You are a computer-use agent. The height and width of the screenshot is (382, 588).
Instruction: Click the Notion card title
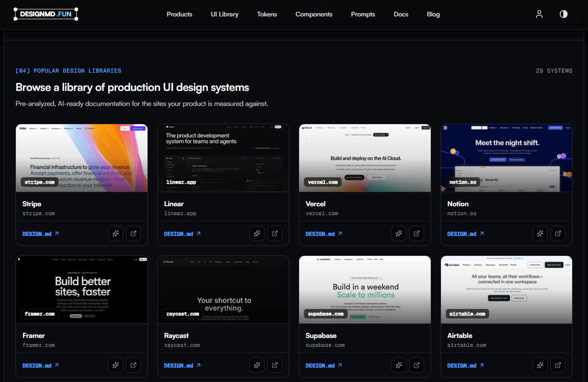458,204
